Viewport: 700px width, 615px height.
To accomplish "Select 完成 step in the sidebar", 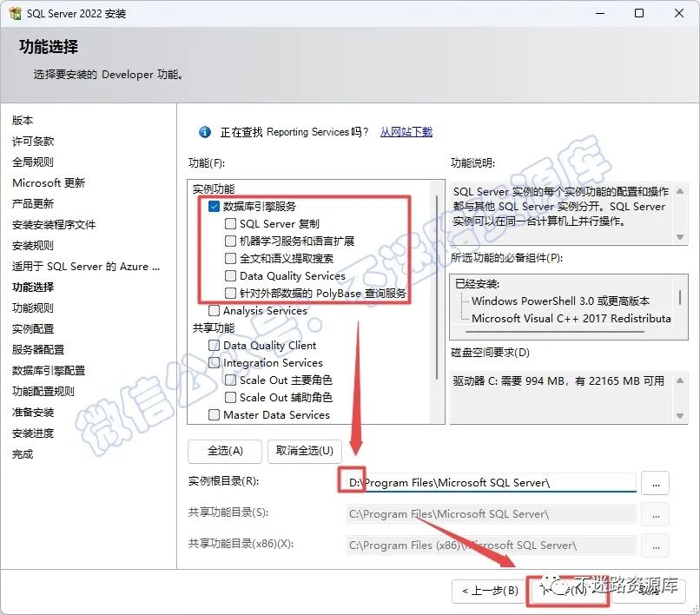I will pos(23,453).
